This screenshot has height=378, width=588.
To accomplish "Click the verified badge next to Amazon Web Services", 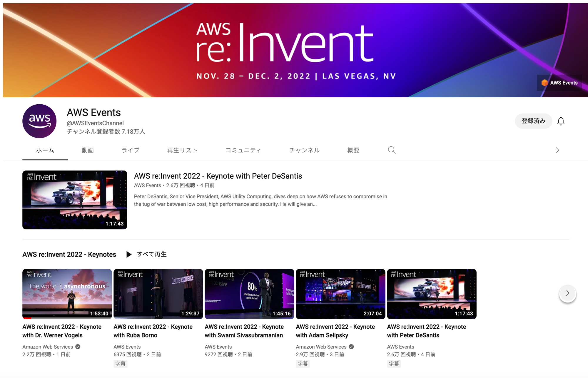I will point(78,347).
